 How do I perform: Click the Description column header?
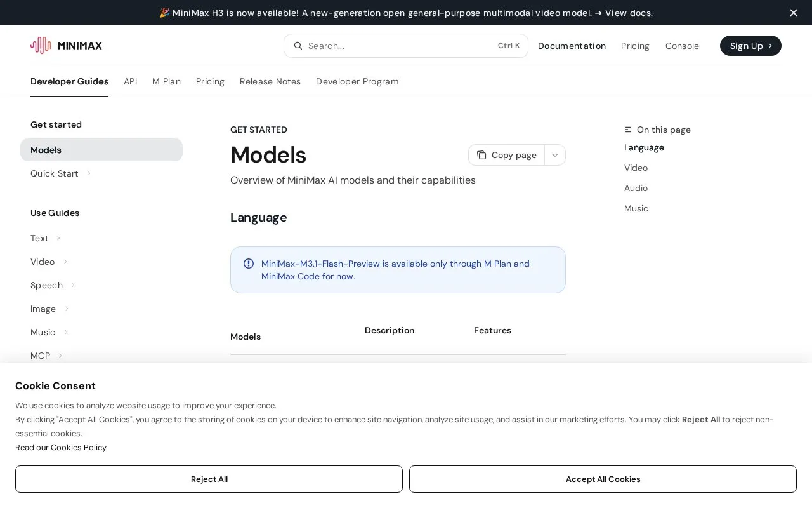tap(390, 330)
